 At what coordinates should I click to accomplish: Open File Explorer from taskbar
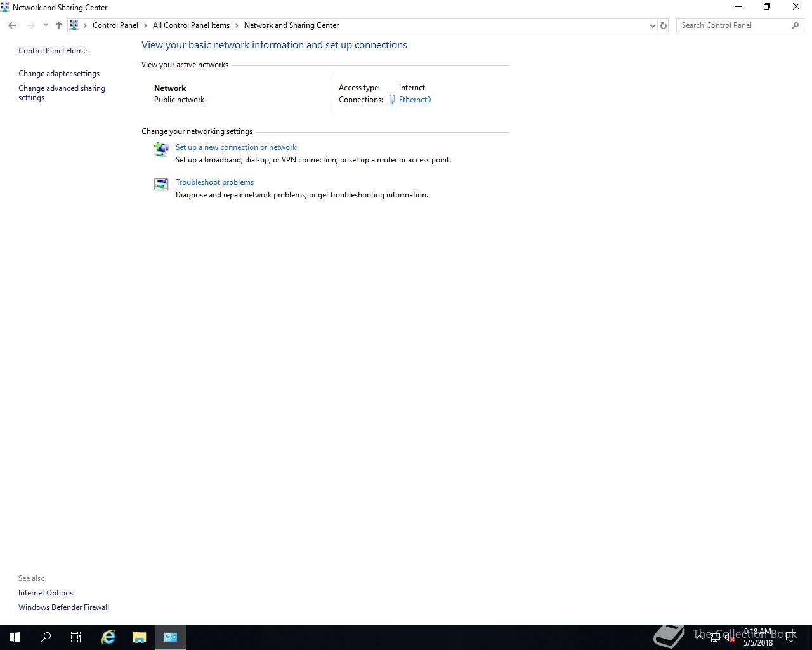click(x=139, y=637)
